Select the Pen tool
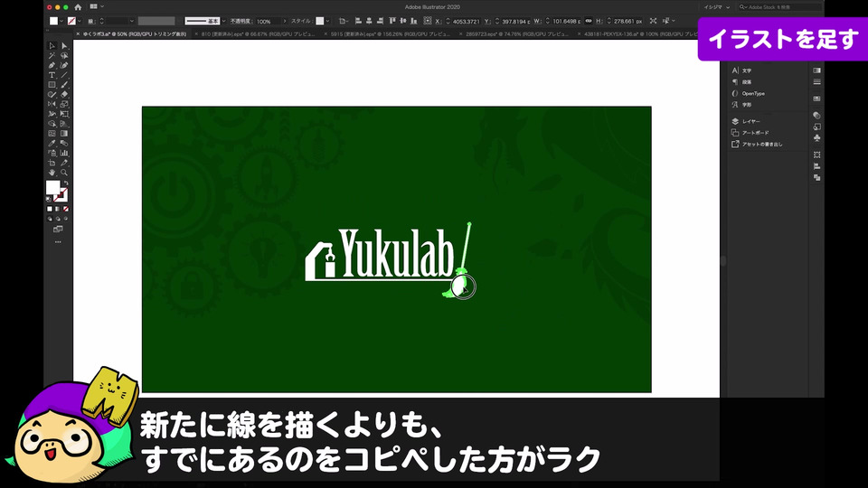Screen dimensions: 868x488 [x=52, y=65]
